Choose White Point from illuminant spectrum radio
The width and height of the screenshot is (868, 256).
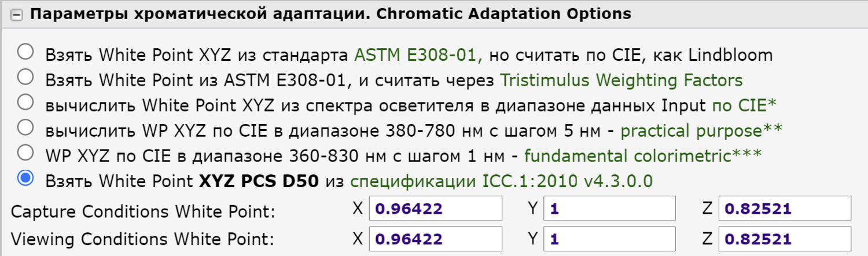(25, 103)
